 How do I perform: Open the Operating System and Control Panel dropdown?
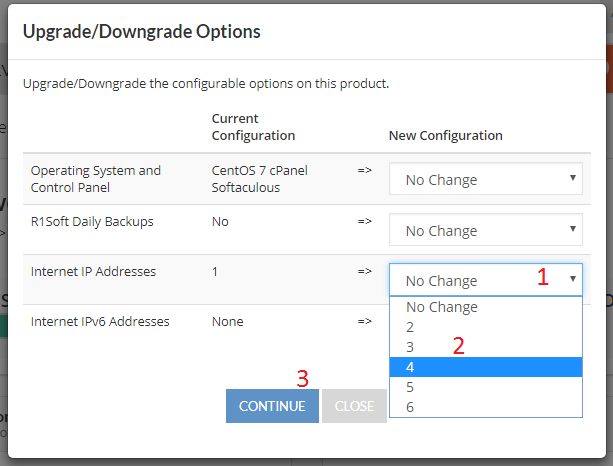[x=486, y=179]
